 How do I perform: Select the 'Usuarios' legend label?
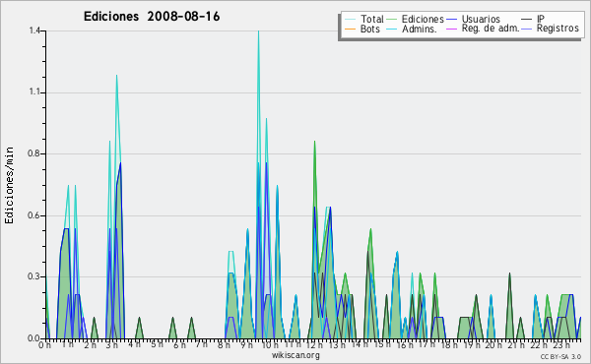pos(481,19)
